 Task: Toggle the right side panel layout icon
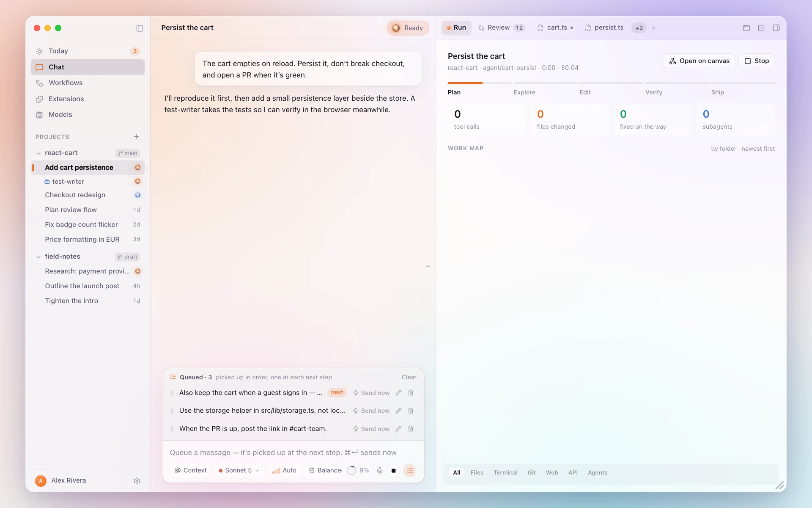776,28
